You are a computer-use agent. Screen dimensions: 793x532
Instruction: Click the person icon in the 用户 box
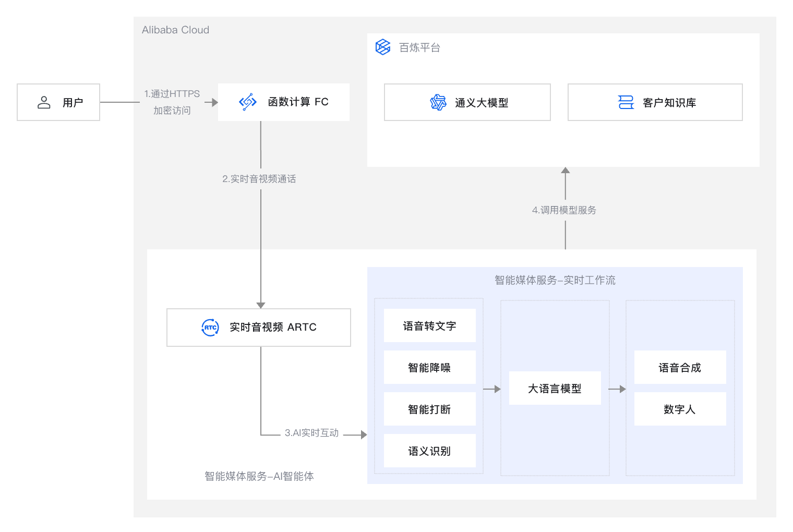pos(44,102)
